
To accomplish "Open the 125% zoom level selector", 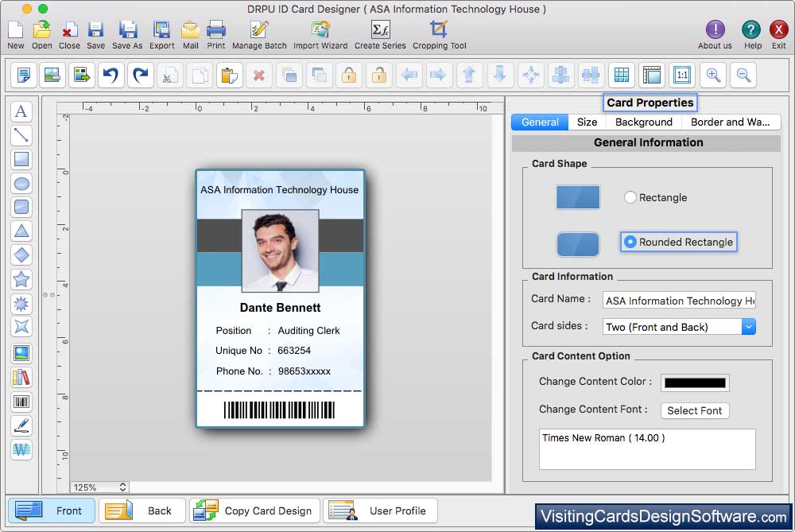I will point(99,487).
